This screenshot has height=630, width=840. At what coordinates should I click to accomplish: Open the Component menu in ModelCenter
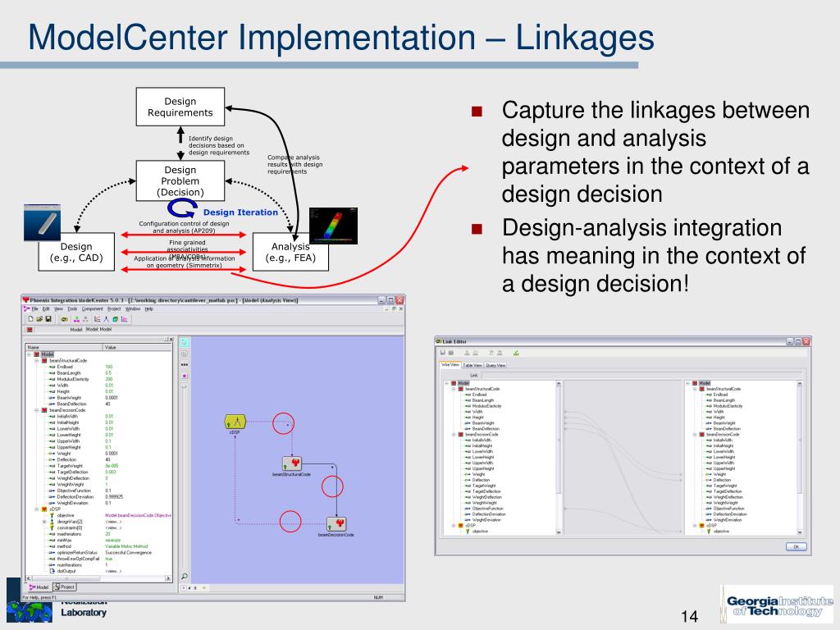pyautogui.click(x=92, y=308)
